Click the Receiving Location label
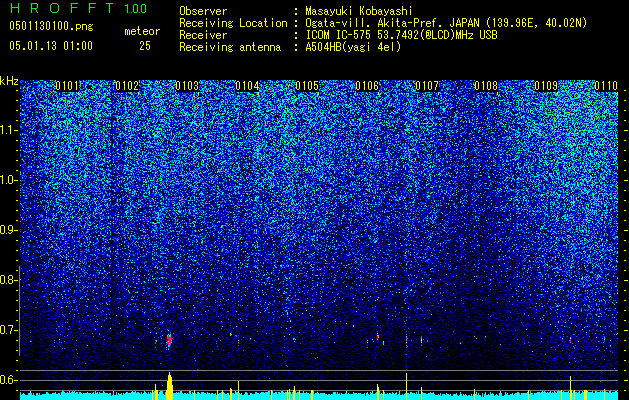The image size is (629, 400). click(x=233, y=23)
